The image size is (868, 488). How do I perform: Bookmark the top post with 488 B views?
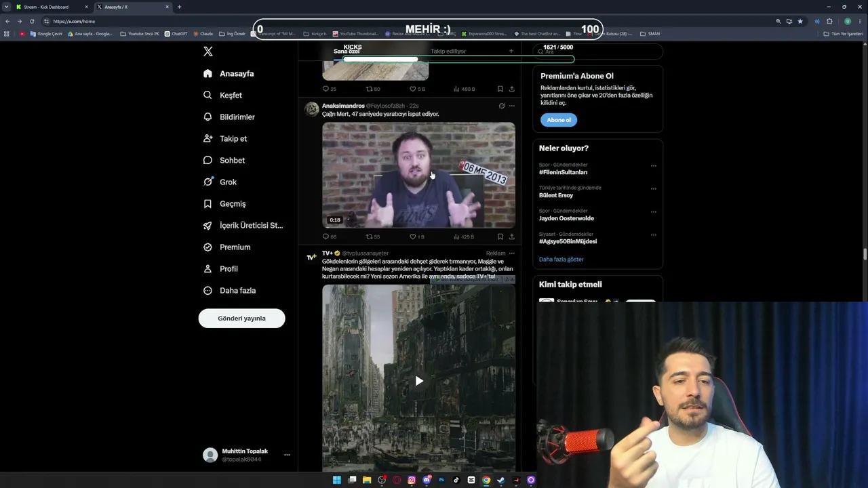(x=500, y=89)
